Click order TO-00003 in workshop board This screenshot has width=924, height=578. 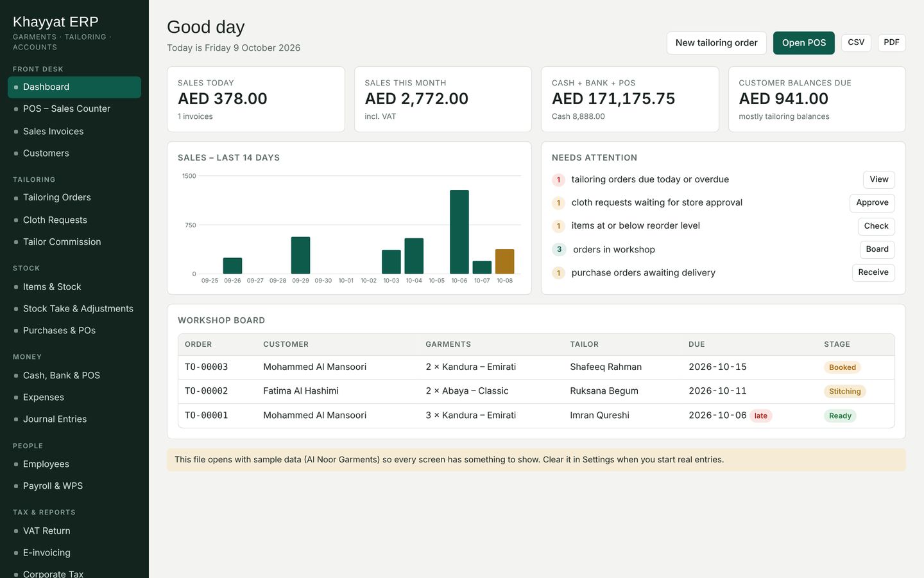pos(207,367)
